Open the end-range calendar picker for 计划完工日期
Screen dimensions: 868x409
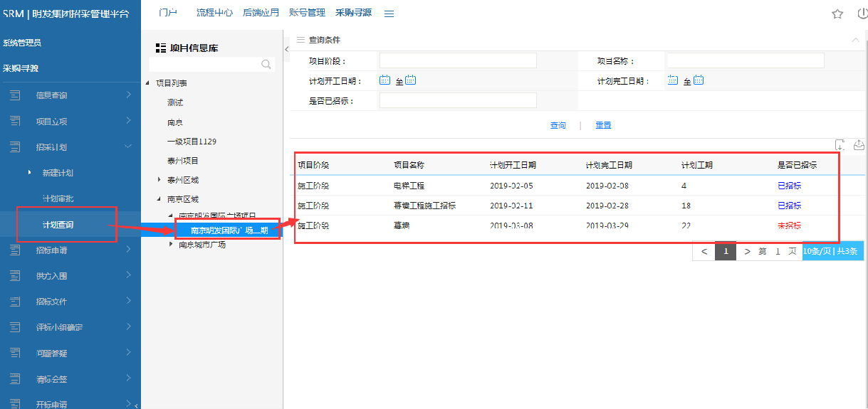point(698,80)
